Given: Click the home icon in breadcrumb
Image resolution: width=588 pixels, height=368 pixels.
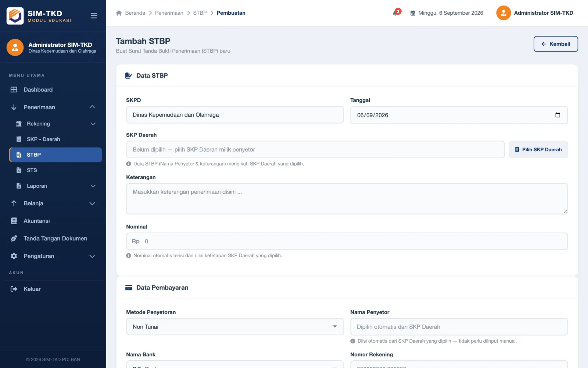Looking at the screenshot, I should click(119, 13).
